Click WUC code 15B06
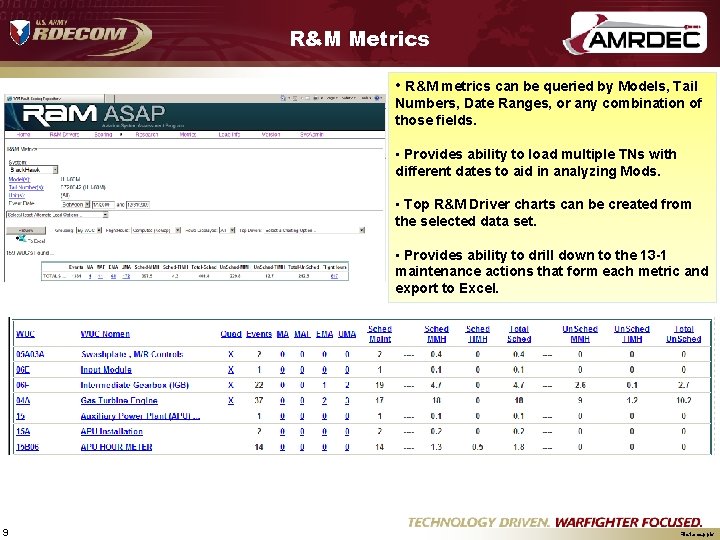 tap(27, 447)
